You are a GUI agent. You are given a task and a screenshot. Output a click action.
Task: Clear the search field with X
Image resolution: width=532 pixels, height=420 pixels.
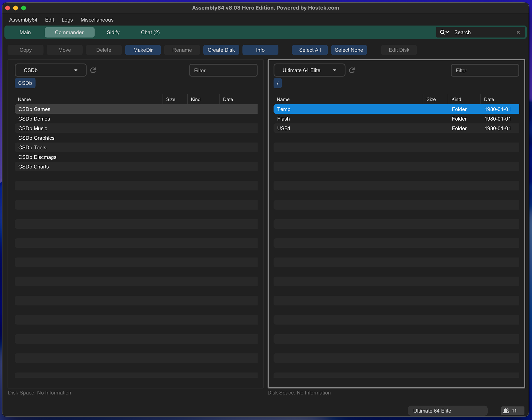[x=518, y=32]
